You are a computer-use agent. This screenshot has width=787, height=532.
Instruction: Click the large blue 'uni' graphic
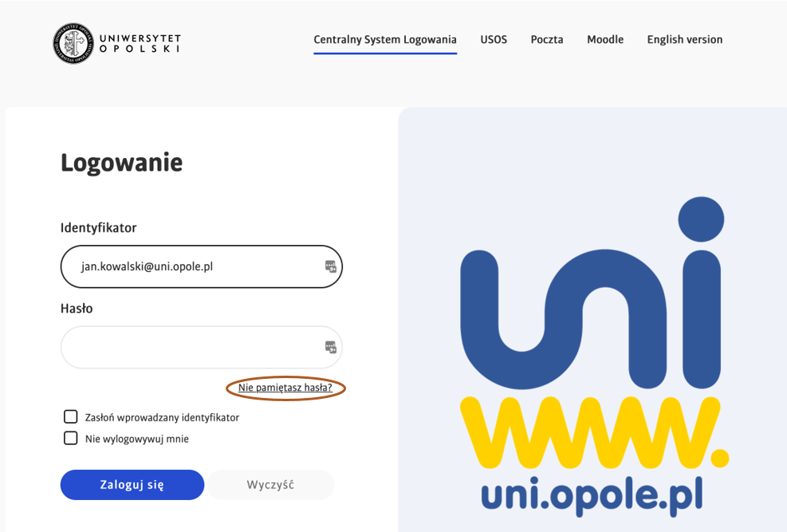click(592, 295)
